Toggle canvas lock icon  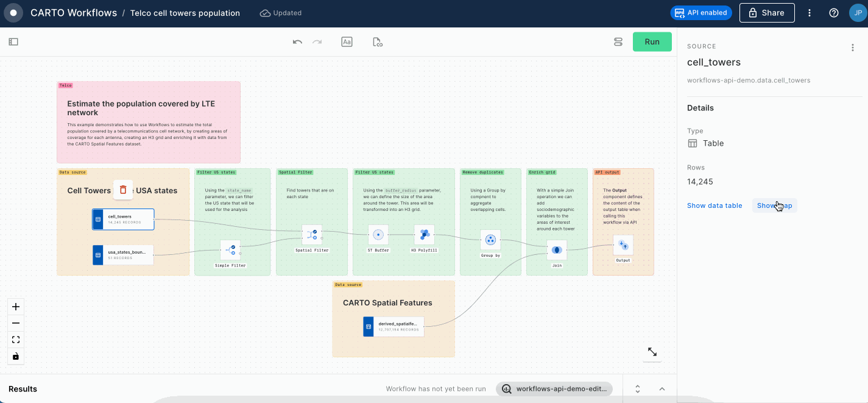click(x=16, y=356)
